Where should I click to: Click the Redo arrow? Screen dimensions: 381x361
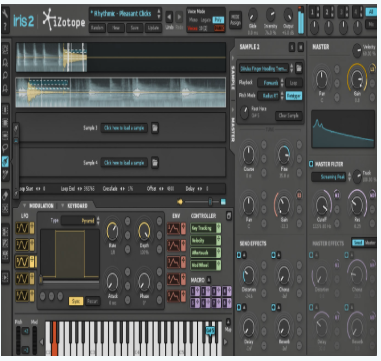[179, 16]
